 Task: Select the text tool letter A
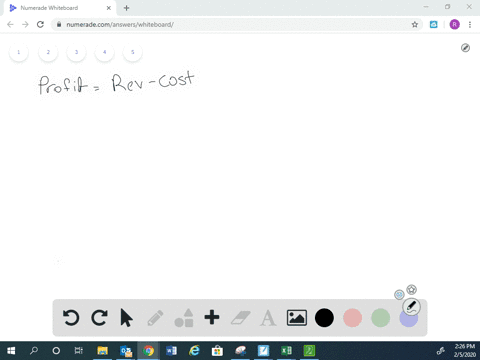point(268,318)
